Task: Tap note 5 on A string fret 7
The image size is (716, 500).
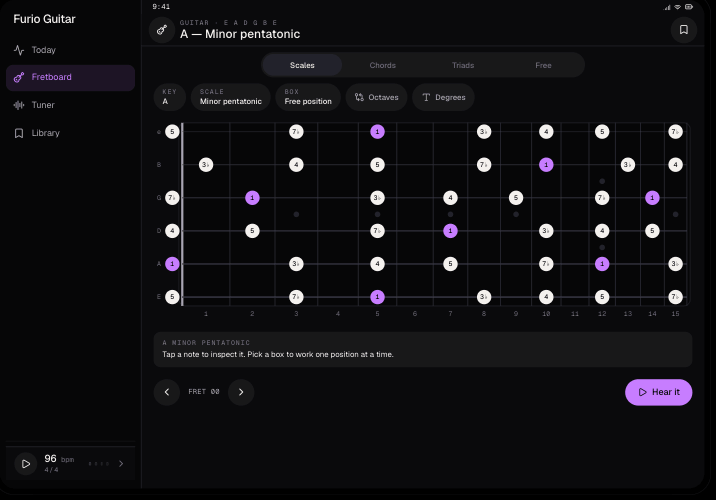Action: [x=450, y=264]
